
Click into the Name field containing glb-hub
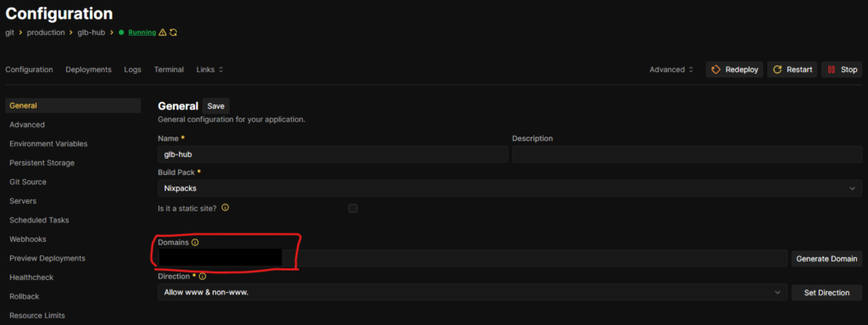pyautogui.click(x=332, y=154)
